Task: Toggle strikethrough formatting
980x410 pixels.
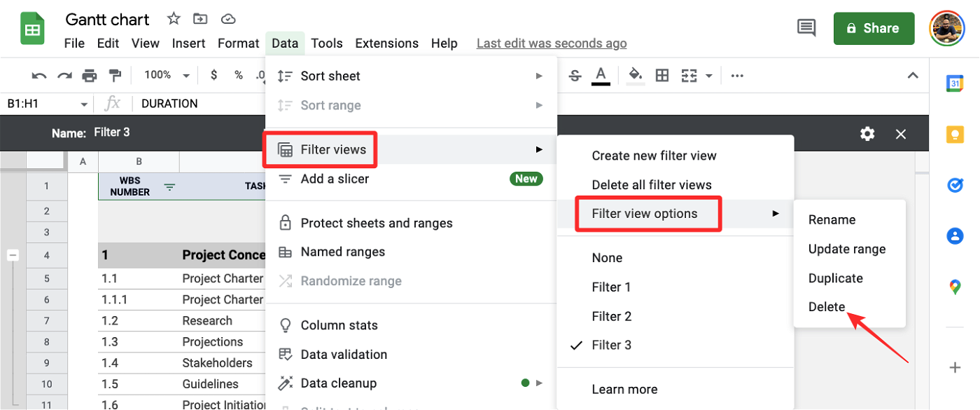Action: pos(575,75)
